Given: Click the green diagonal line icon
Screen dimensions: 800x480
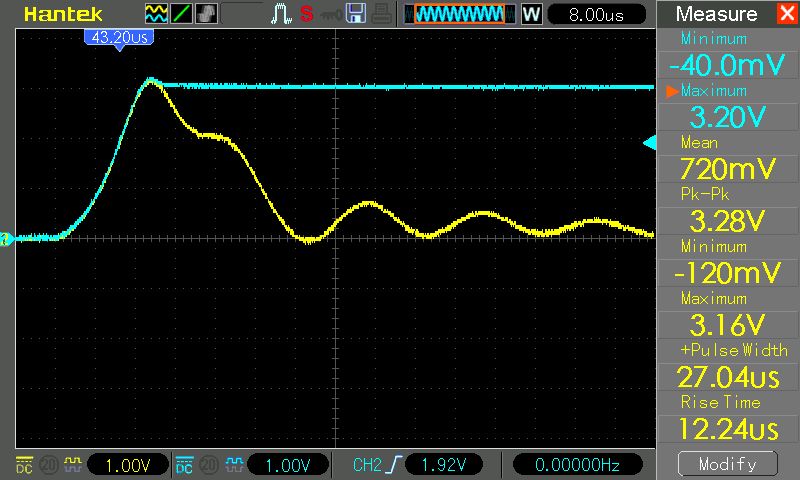Looking at the screenshot, I should pyautogui.click(x=182, y=15).
